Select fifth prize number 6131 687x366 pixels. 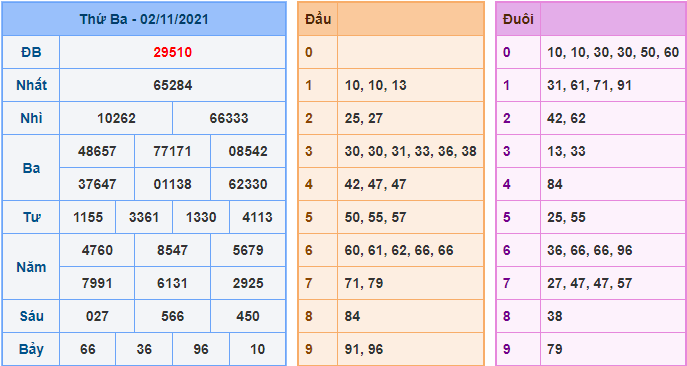[173, 283]
